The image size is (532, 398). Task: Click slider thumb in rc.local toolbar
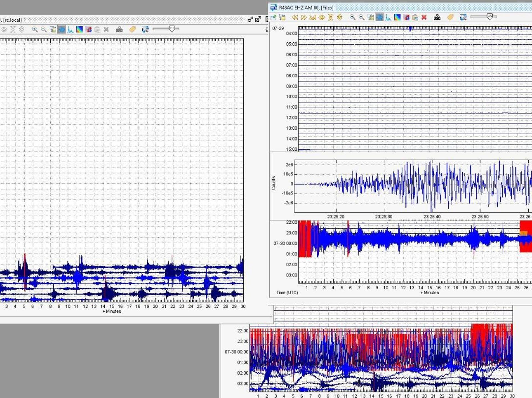coord(172,29)
